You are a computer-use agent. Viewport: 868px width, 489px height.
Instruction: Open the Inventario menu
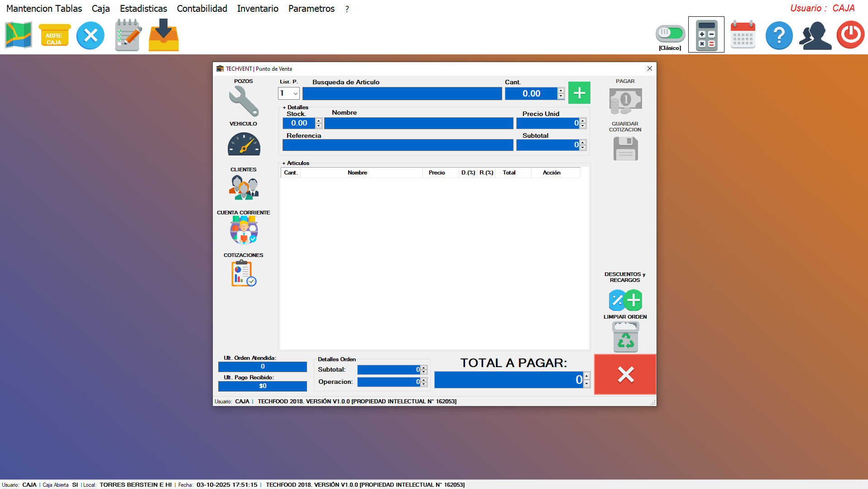tap(257, 8)
